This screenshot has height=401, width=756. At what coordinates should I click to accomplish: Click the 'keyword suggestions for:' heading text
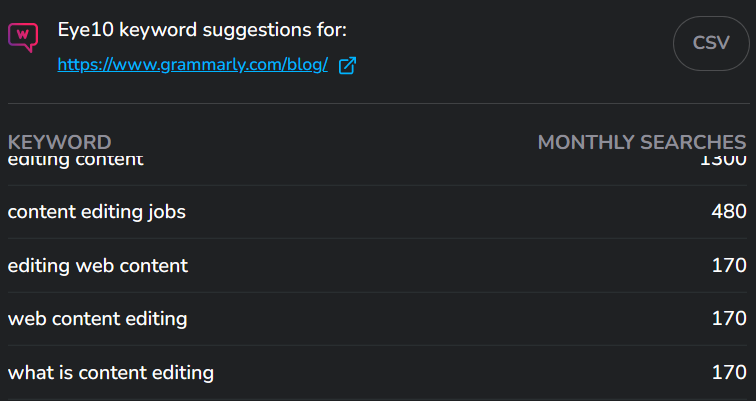point(232,30)
